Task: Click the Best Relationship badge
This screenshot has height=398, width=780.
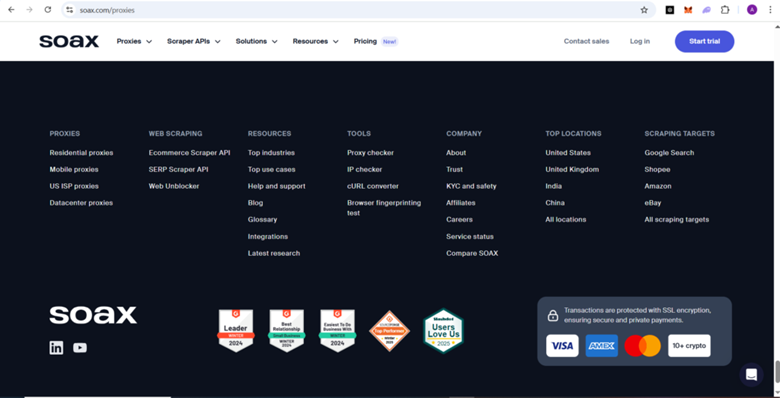Action: pyautogui.click(x=287, y=330)
